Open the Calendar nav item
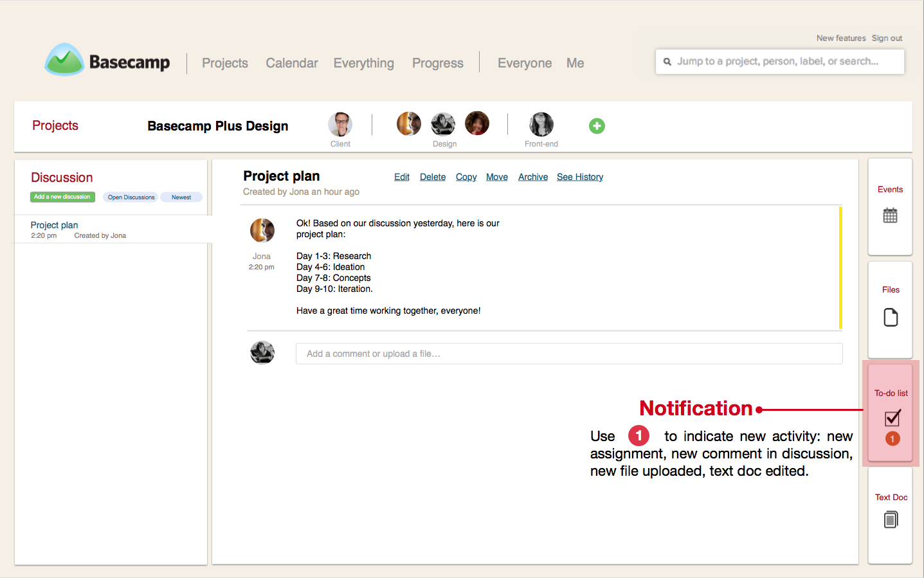The height and width of the screenshot is (578, 924). [292, 63]
